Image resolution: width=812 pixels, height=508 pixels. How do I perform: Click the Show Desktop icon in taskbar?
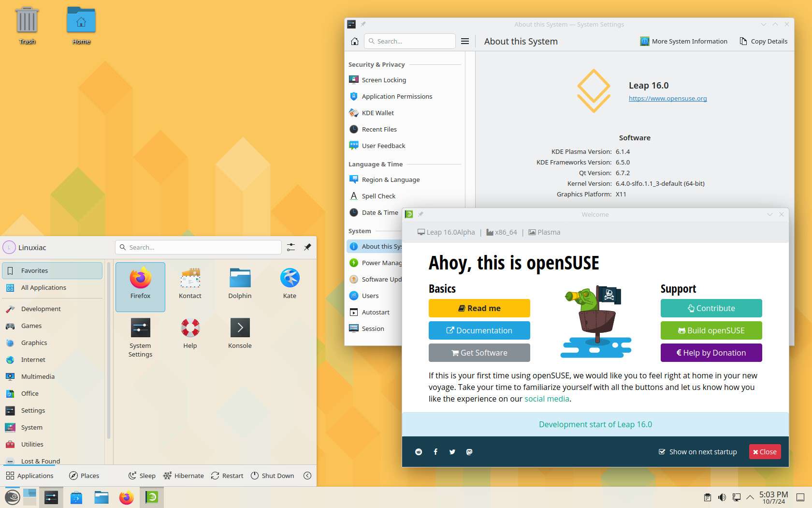[800, 497]
